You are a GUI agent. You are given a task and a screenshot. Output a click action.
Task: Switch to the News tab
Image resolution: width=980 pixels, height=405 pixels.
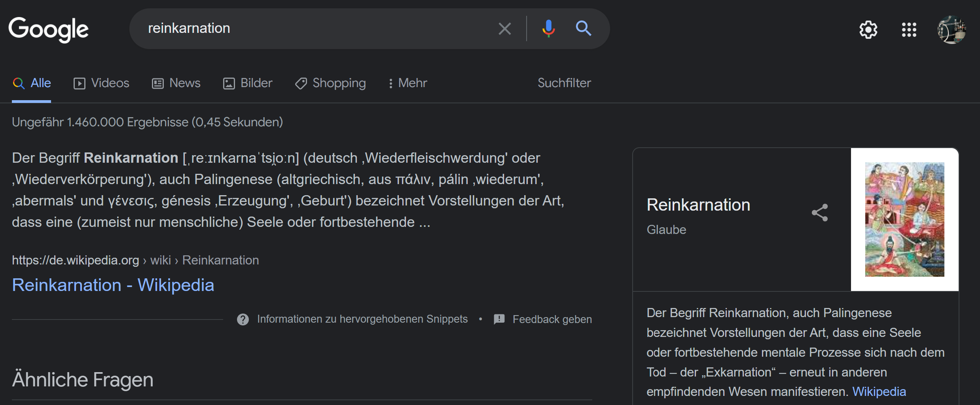[176, 83]
